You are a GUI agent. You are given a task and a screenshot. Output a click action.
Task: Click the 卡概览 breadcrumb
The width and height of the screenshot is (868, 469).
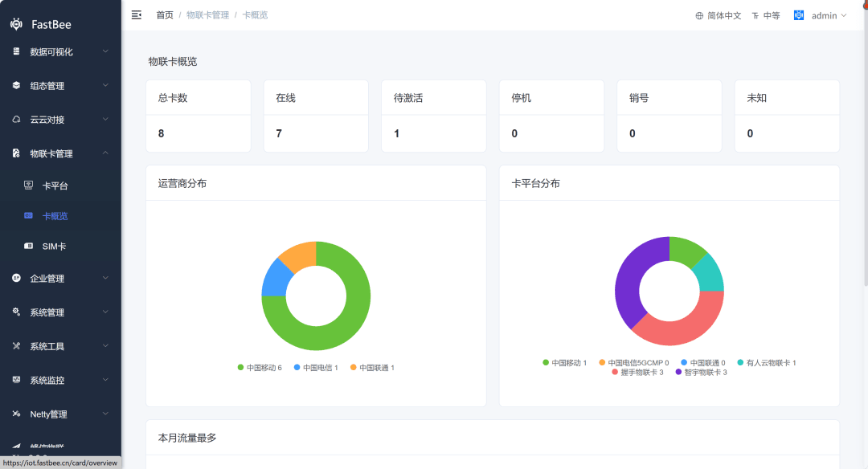point(256,15)
